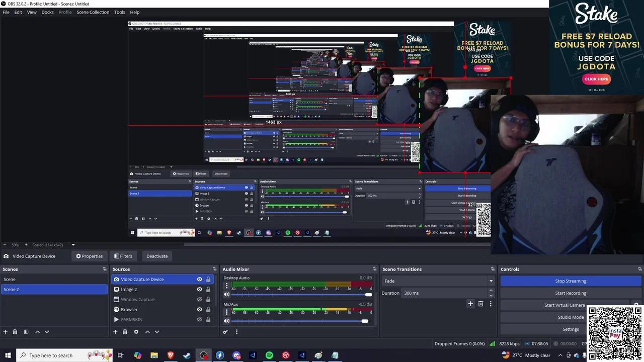Click Stop Streaming button

point(571,281)
